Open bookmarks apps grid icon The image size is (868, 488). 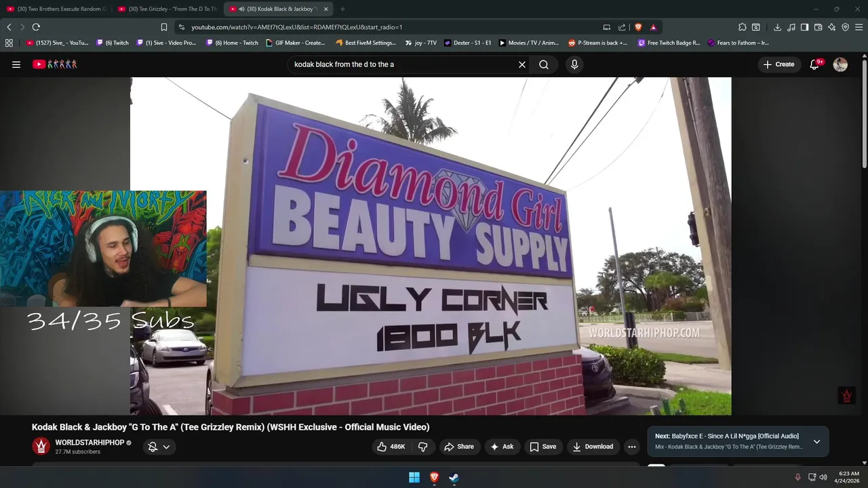pos(9,43)
